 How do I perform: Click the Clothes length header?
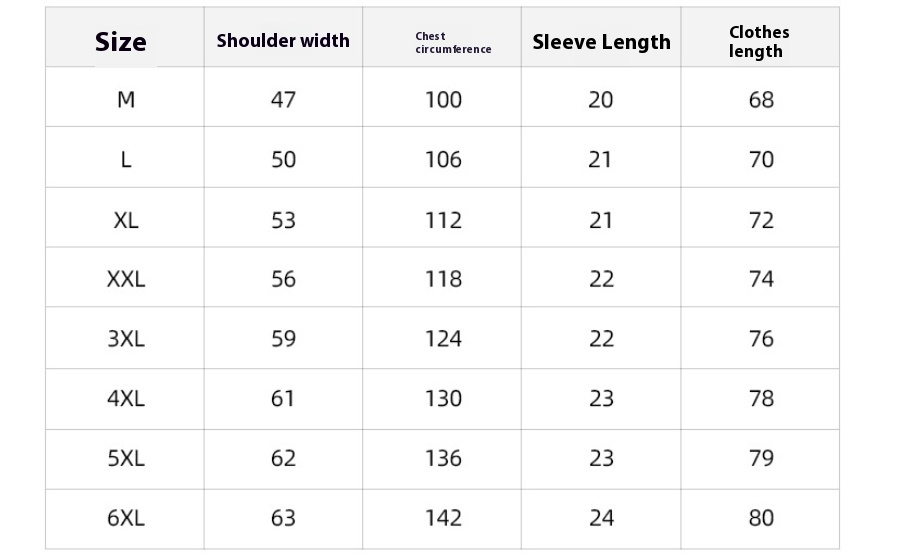(758, 42)
